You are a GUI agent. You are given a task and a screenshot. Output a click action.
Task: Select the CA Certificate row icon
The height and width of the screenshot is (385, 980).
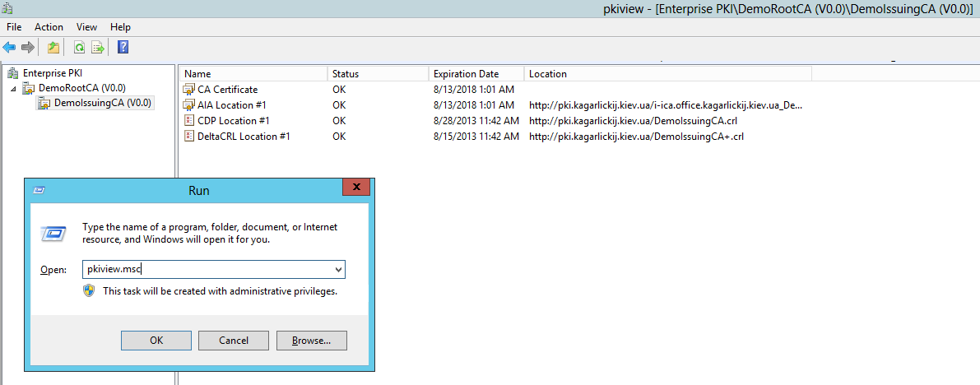coord(188,90)
